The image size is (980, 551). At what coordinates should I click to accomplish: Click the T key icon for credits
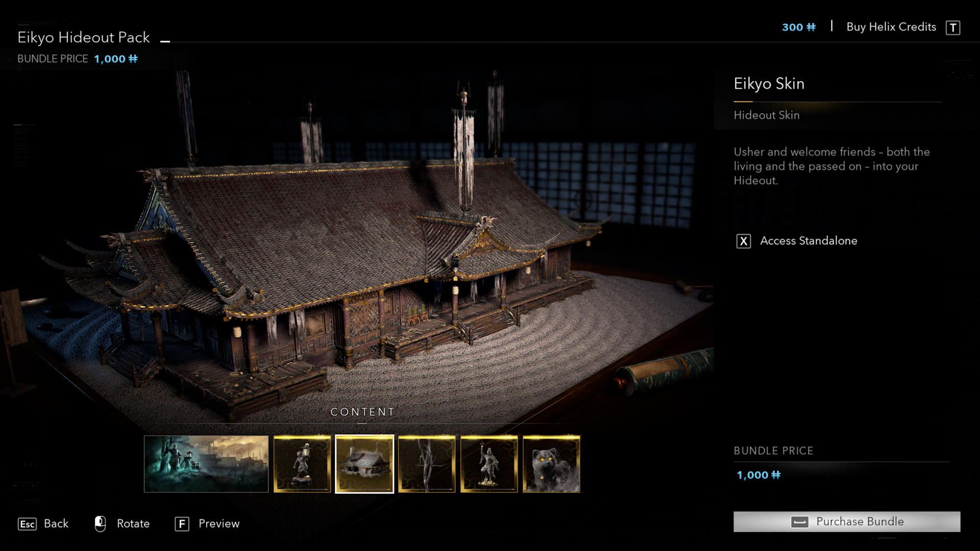(953, 28)
